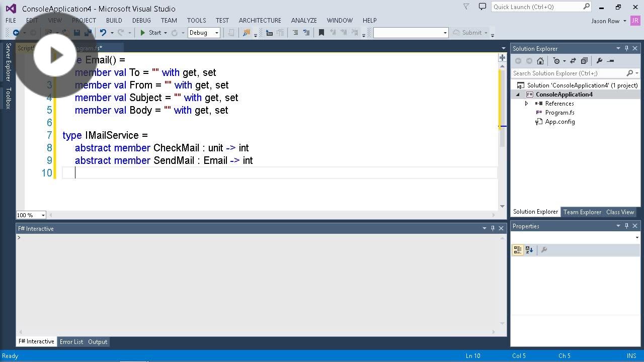
Task: Toggle the F# Interactive auto-hide pin
Action: click(493, 228)
